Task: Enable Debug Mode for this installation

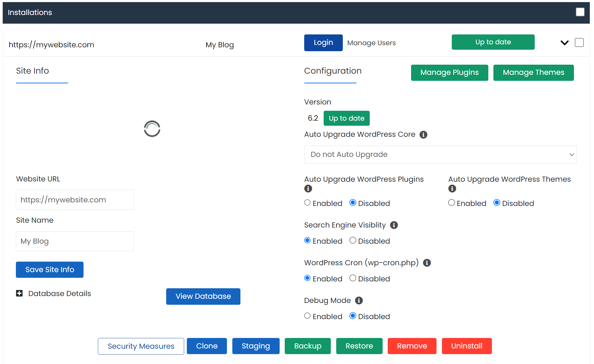Action: tap(307, 316)
